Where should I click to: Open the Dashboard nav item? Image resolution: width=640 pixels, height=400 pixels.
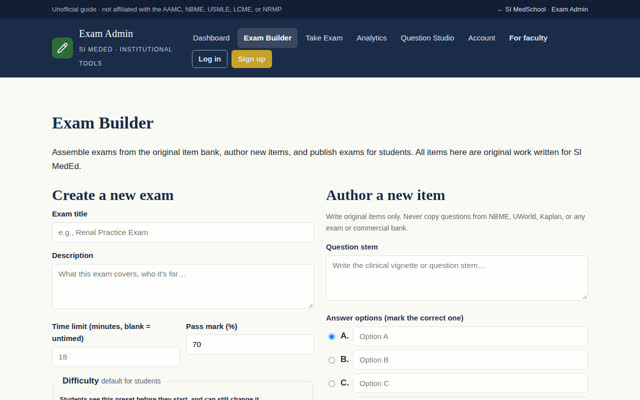click(211, 38)
